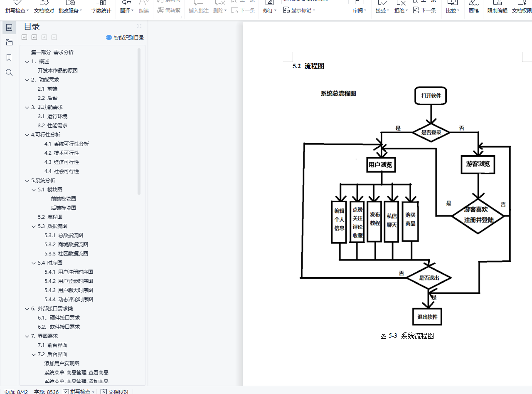The image size is (532, 394).
Task: Collapse the 3. 非功能需求 outline node
Action: (27, 107)
